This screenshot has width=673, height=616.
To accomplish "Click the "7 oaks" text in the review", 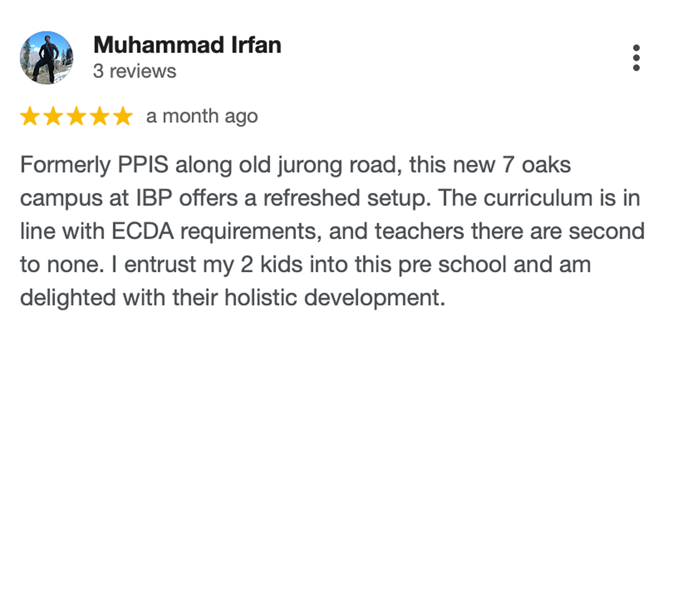I will (536, 165).
